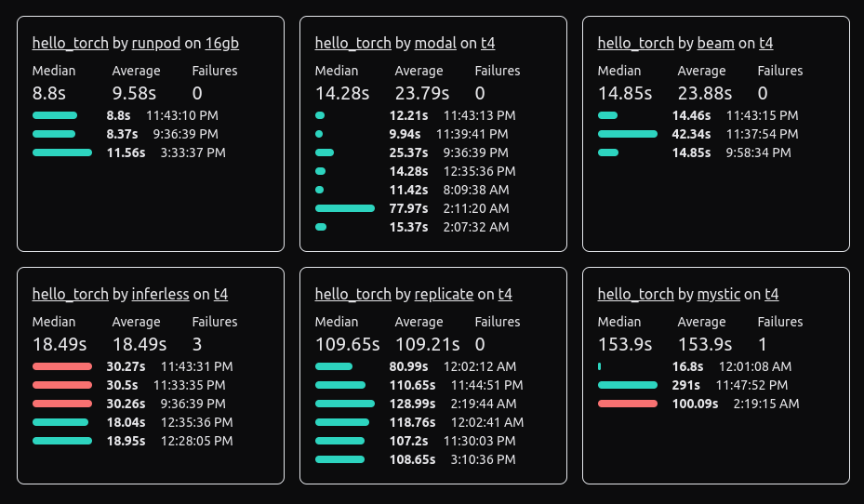Click the runpod average value 9.58s

coord(134,93)
